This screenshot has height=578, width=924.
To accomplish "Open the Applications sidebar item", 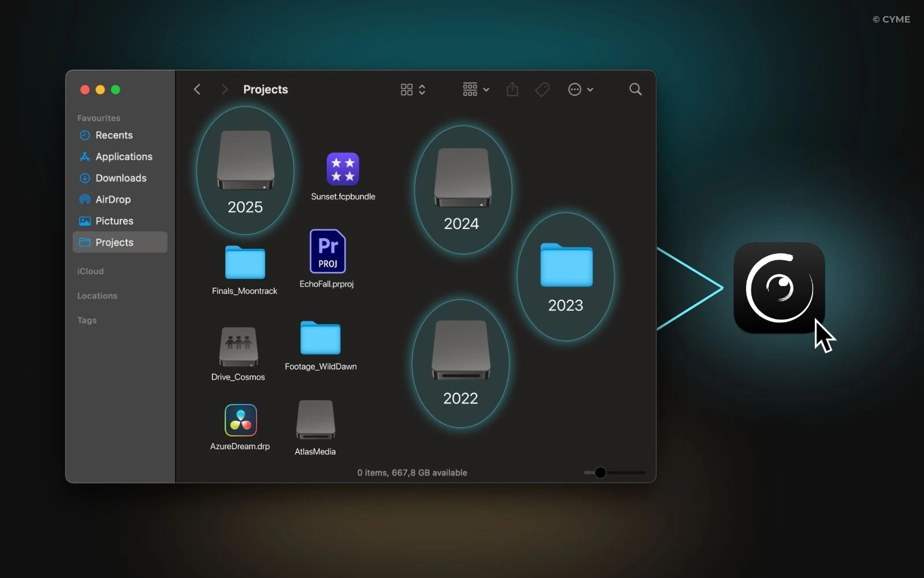I will point(124,157).
